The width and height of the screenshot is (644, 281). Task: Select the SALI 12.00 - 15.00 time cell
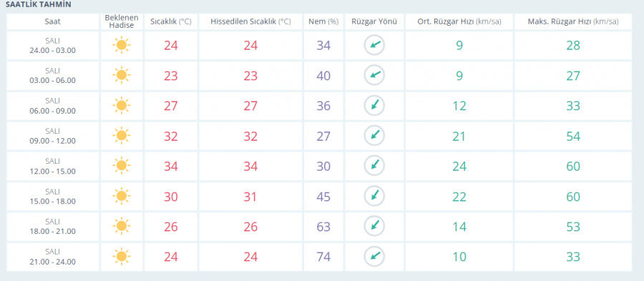click(x=52, y=166)
